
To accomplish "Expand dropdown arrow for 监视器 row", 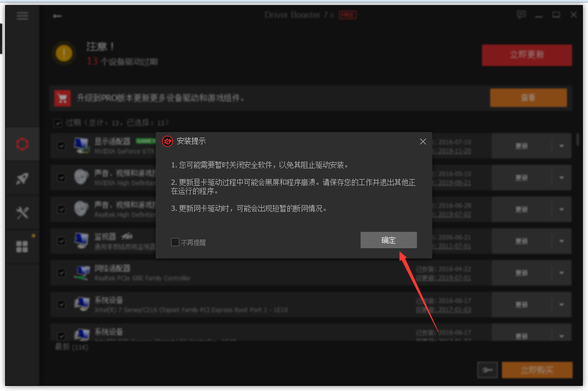I will coord(561,241).
